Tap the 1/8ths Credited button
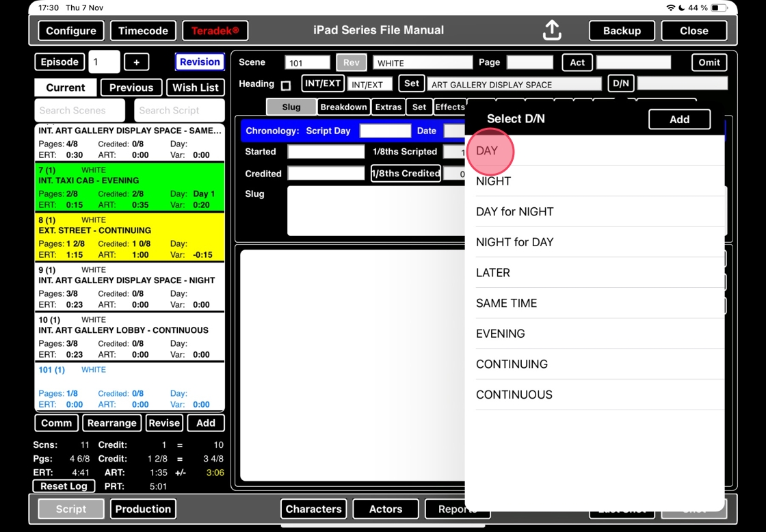The height and width of the screenshot is (532, 766). coord(406,174)
